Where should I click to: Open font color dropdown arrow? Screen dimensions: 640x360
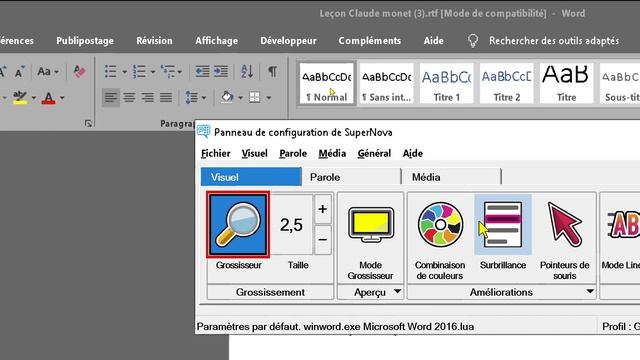[x=62, y=98]
